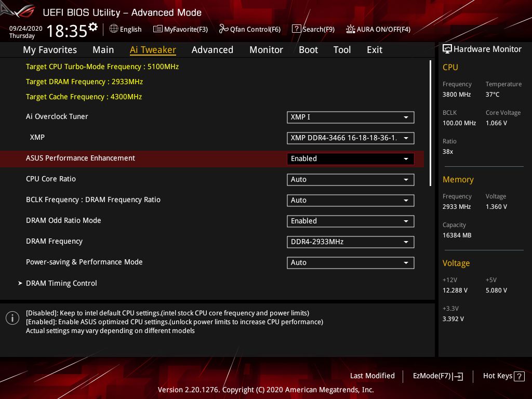Switch to the Tool tab
The width and height of the screenshot is (532, 399).
(x=342, y=50)
